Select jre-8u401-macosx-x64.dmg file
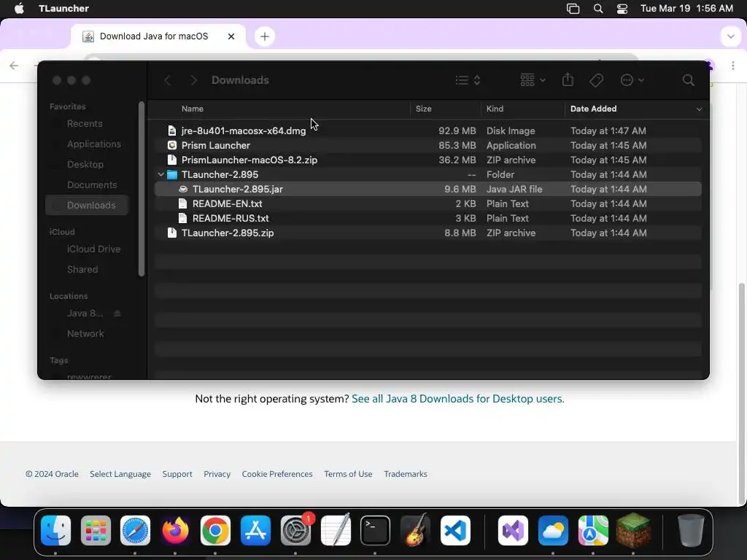This screenshot has height=560, width=747. click(x=427, y=131)
